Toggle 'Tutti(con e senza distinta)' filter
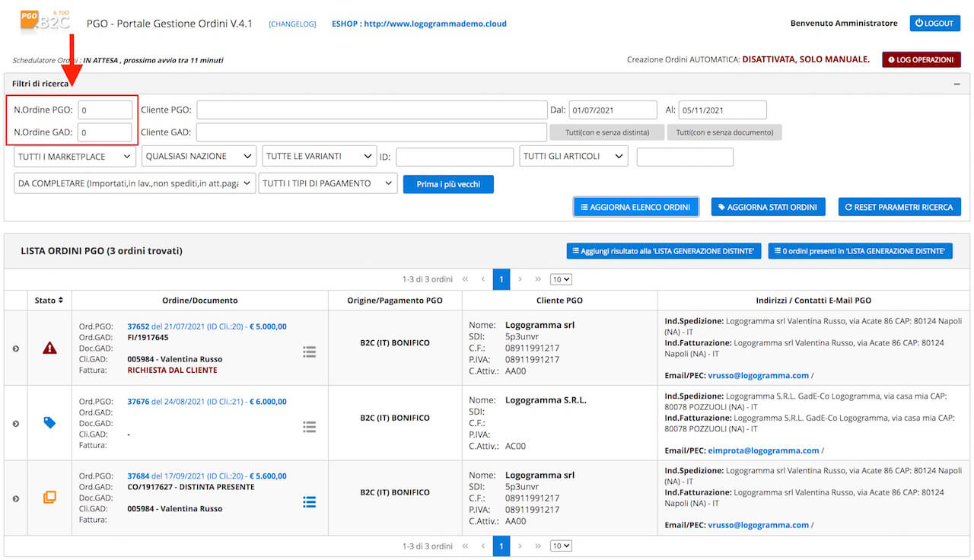 point(607,132)
